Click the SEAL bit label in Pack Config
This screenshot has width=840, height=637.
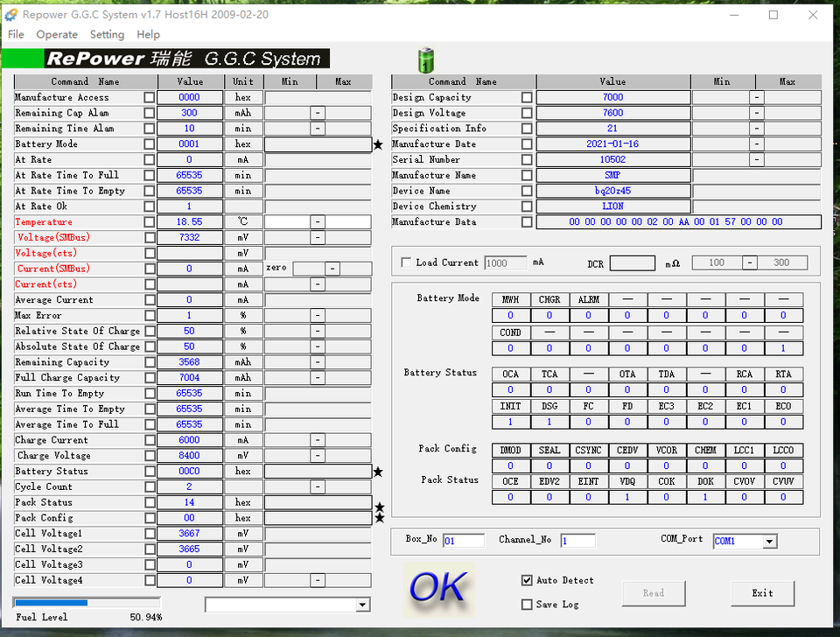(x=549, y=451)
